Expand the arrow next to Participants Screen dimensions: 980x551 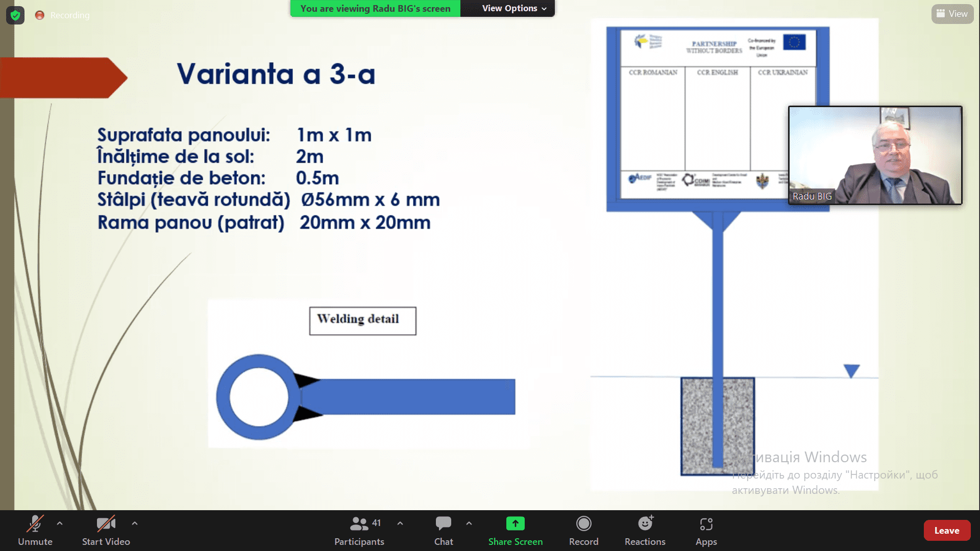[400, 523]
